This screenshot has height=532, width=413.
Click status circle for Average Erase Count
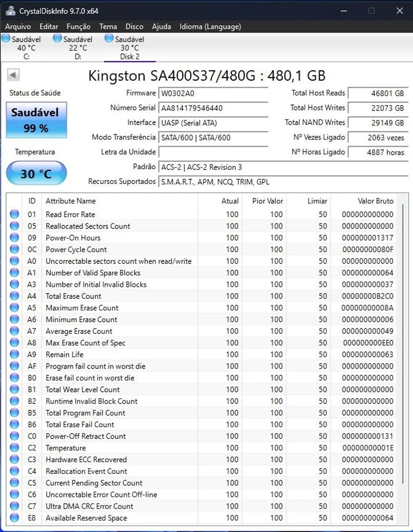click(15, 331)
